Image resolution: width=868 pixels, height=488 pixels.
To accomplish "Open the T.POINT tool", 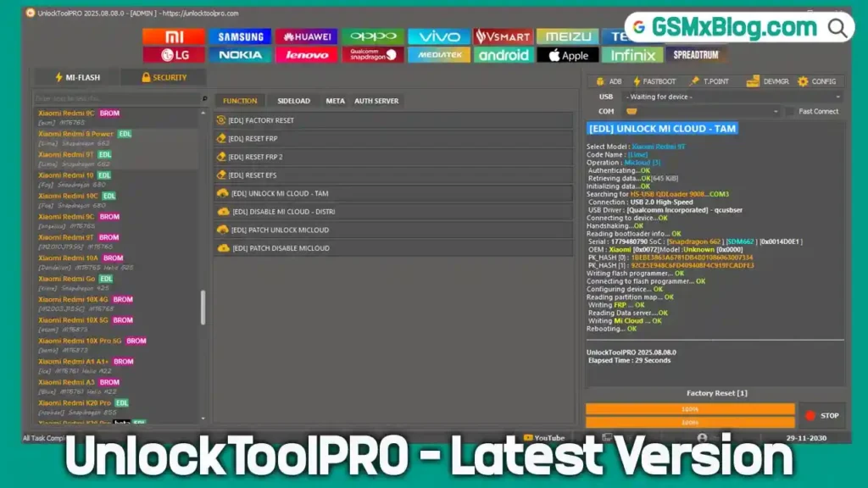I will coord(715,81).
